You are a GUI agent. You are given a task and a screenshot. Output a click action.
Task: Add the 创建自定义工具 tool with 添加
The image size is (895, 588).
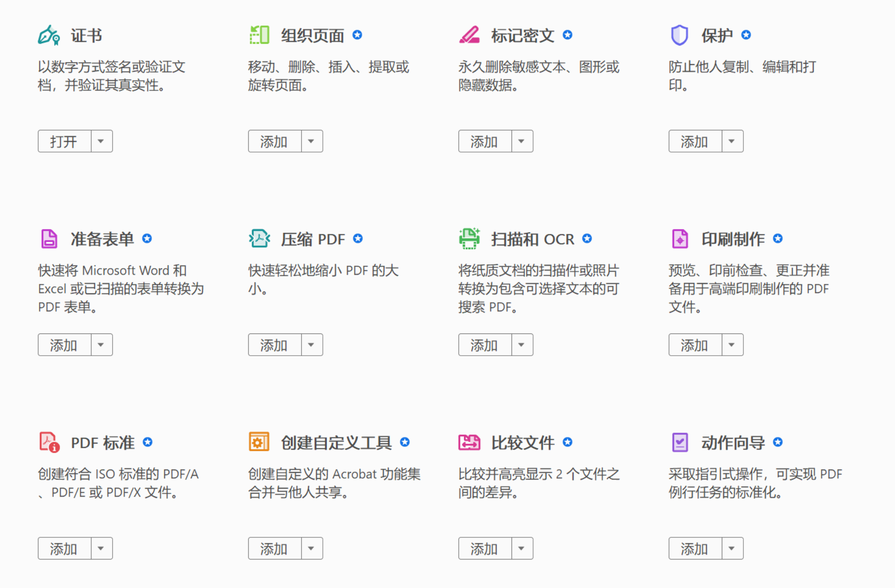click(275, 548)
